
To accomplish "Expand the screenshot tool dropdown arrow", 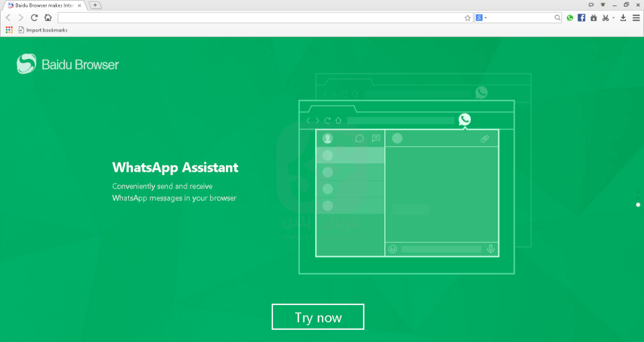I will coord(613,18).
